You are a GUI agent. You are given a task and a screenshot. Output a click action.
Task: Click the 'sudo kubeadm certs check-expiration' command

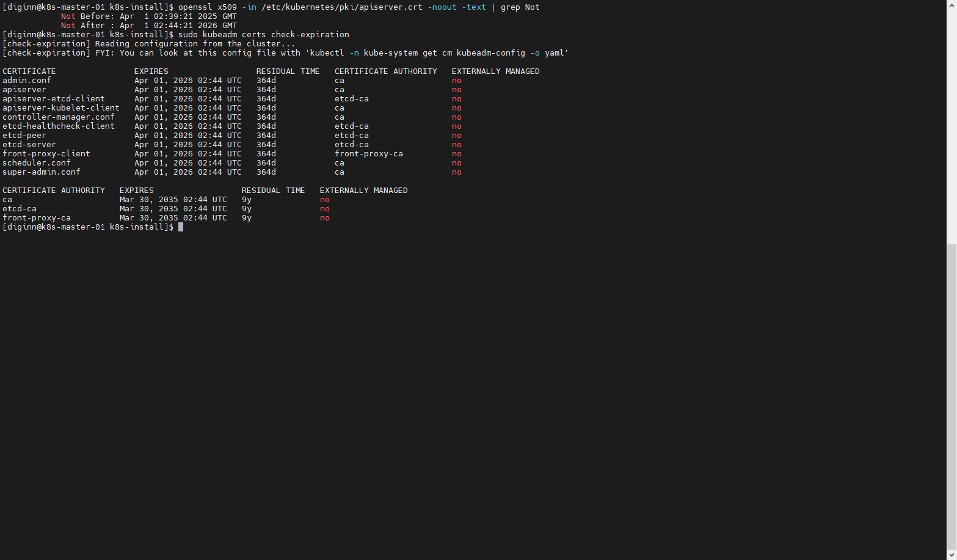[x=263, y=35]
